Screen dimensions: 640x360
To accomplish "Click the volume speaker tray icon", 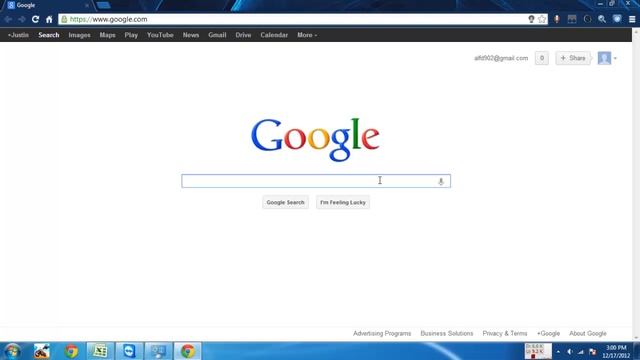I will coord(570,351).
